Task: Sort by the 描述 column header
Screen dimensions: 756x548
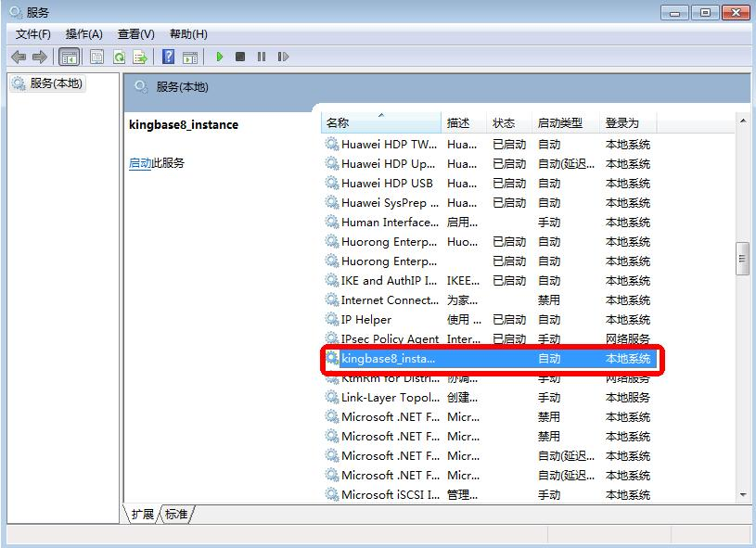Action: point(464,123)
